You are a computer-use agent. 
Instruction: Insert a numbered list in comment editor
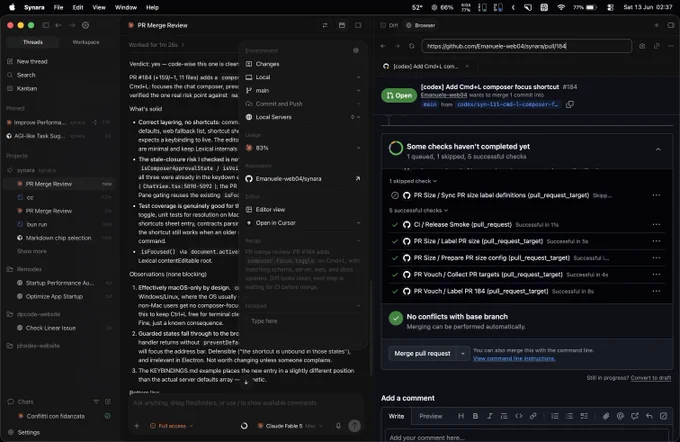pos(555,416)
